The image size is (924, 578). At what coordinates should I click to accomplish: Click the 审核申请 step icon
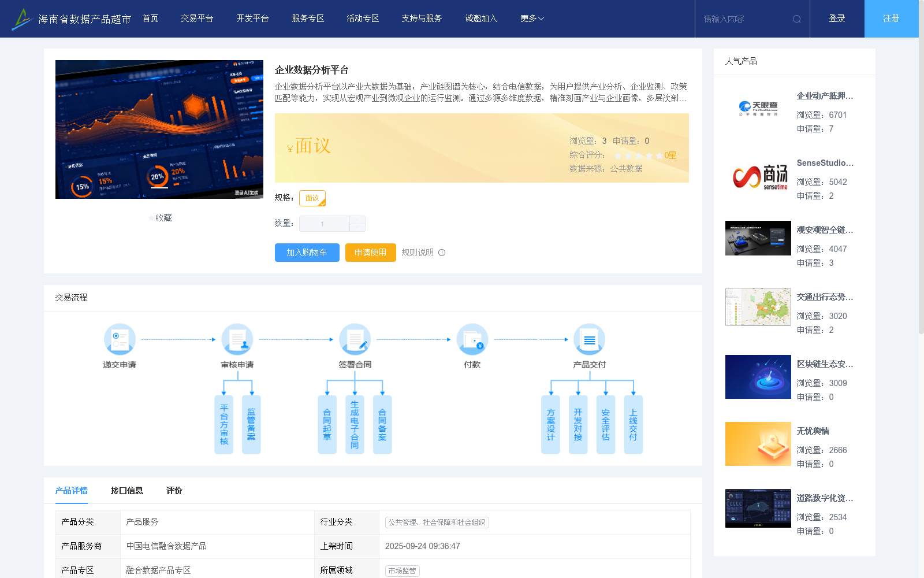coord(237,339)
